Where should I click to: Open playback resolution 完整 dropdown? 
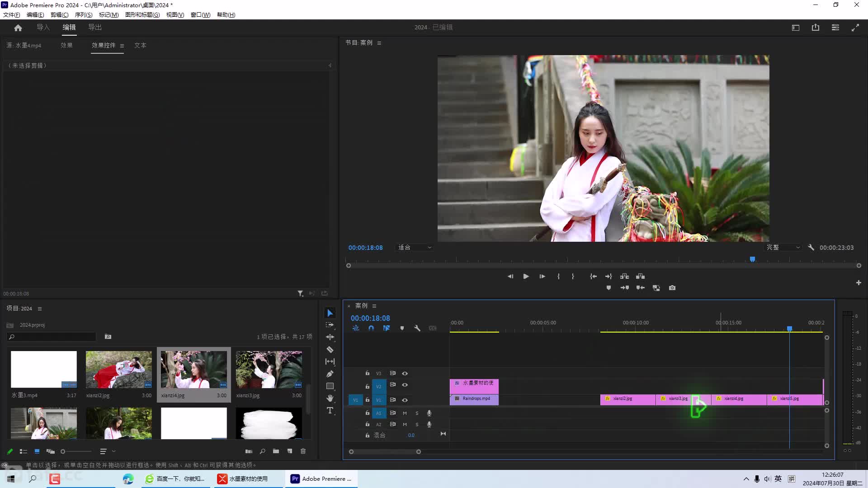click(783, 248)
